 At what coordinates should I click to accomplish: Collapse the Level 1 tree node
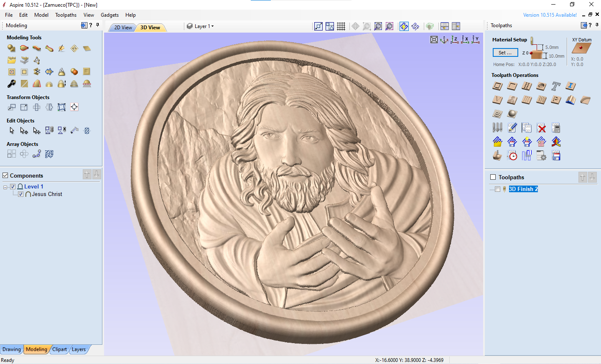[x=5, y=187]
